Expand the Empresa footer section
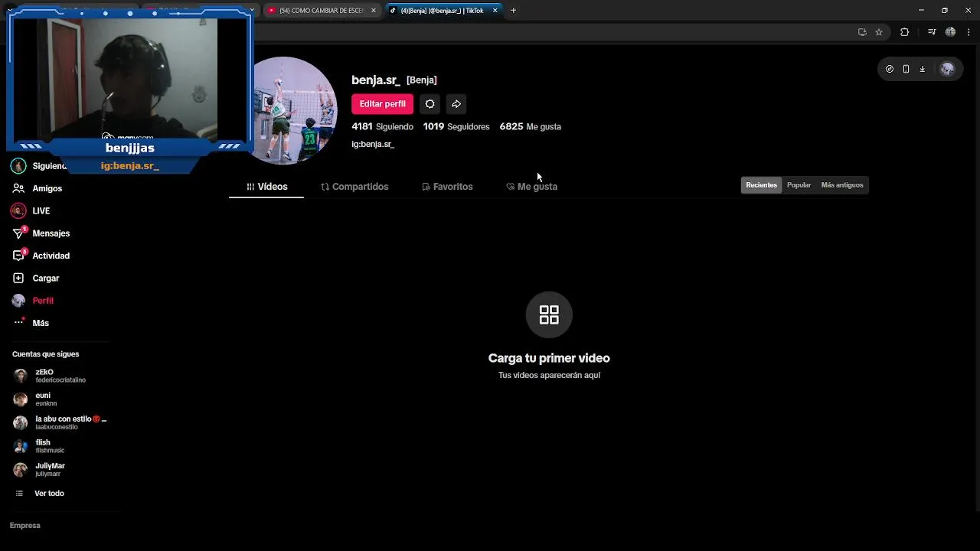The height and width of the screenshot is (551, 980). coord(25,526)
